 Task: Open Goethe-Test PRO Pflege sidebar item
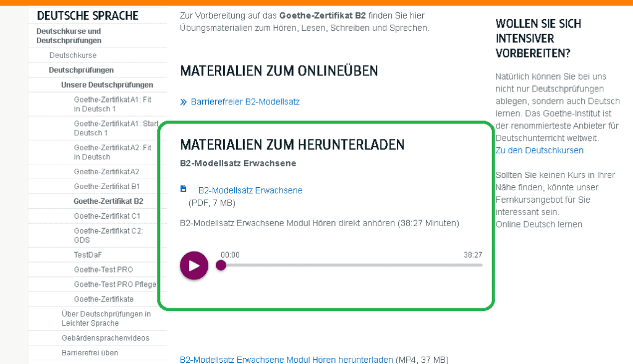coord(115,284)
